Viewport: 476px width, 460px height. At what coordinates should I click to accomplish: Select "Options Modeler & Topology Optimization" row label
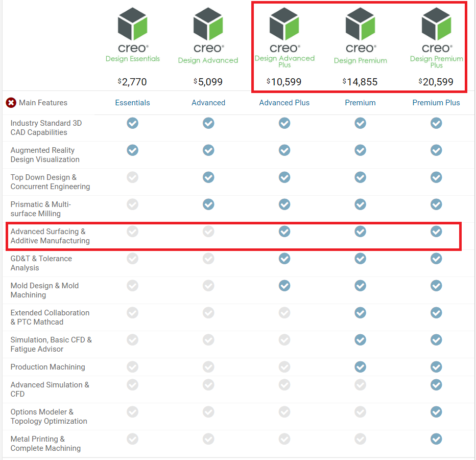tap(49, 417)
